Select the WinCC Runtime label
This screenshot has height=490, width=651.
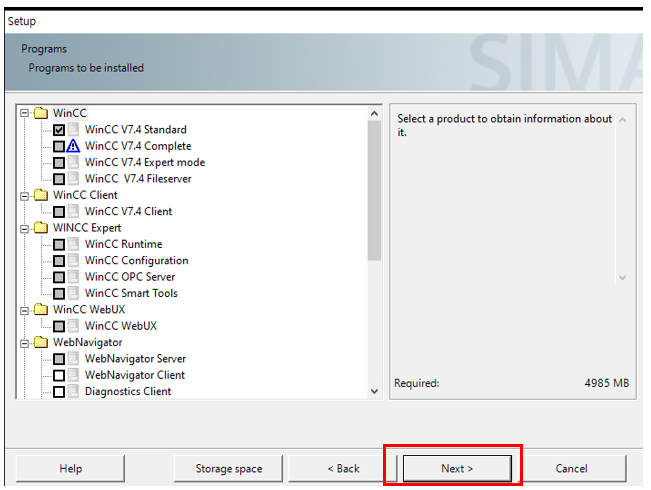click(x=124, y=244)
